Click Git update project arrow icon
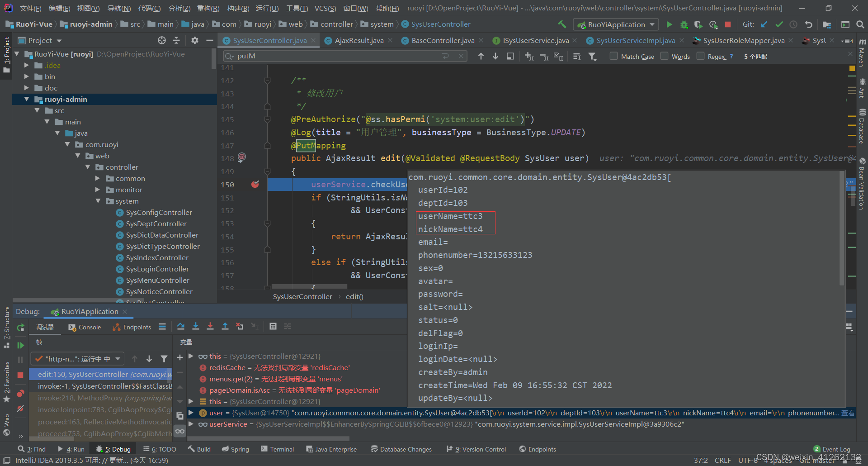This screenshot has width=868, height=466. (x=764, y=24)
